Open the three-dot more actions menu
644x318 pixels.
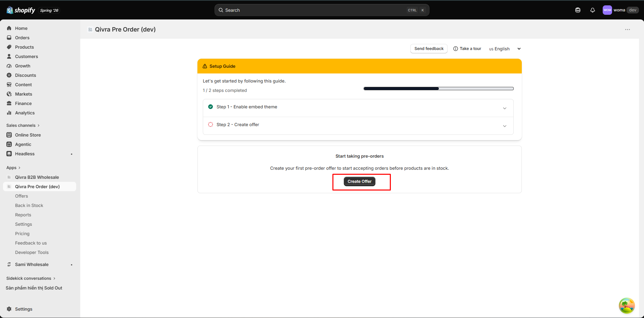(x=628, y=30)
